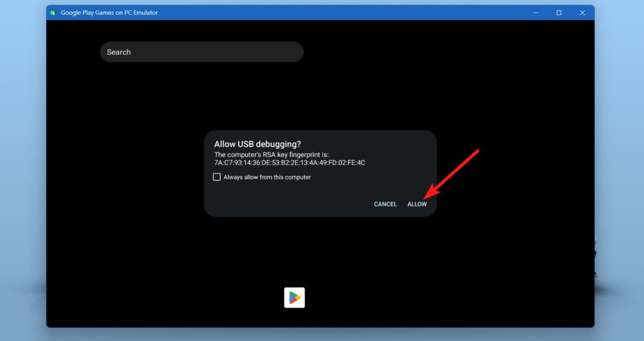Image resolution: width=644 pixels, height=341 pixels.
Task: Click the 'Allow USB debugging?' heading
Action: [x=257, y=144]
